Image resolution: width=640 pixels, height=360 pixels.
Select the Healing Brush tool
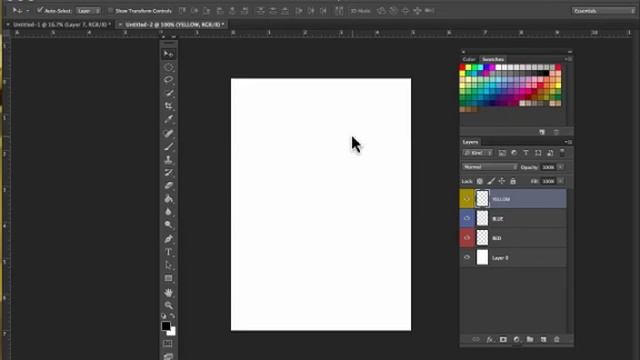168,133
